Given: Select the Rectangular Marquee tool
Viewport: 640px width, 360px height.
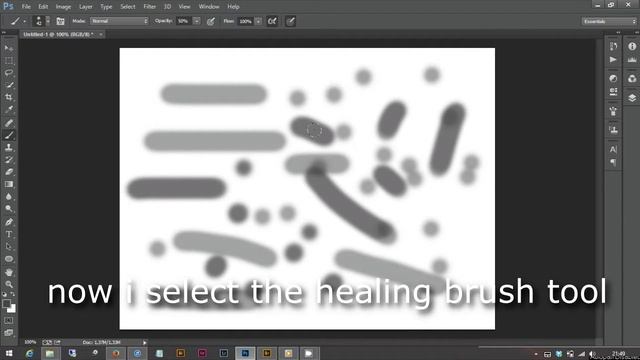Looking at the screenshot, I should point(9,61).
